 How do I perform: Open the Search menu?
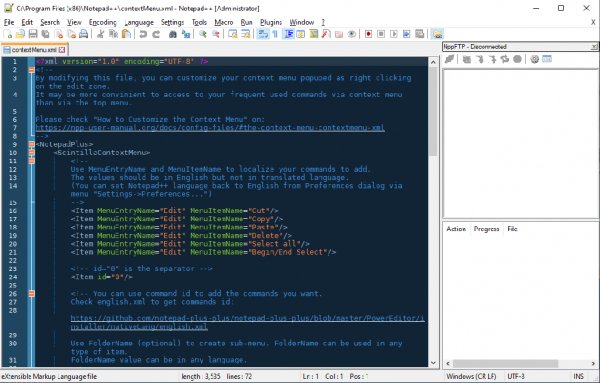(x=50, y=22)
